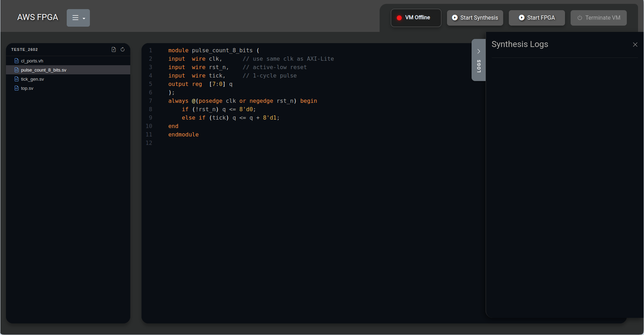Click line number 12 in gutter
The height and width of the screenshot is (335, 644).
click(x=149, y=143)
